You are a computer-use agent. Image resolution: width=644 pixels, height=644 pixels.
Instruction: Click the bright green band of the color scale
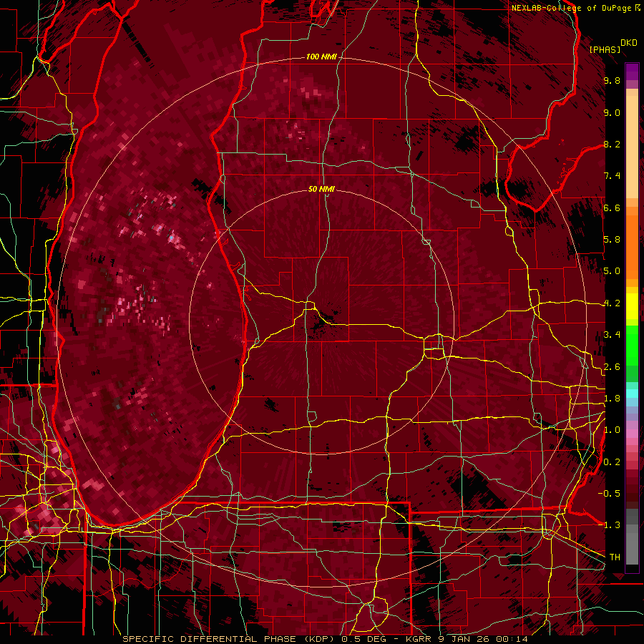(632, 346)
